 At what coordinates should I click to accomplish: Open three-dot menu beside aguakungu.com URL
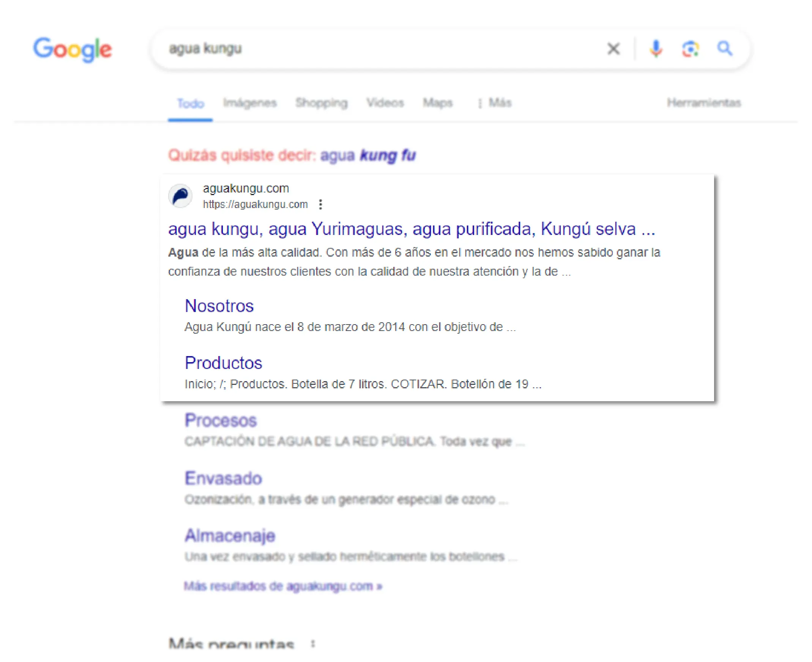click(x=320, y=204)
